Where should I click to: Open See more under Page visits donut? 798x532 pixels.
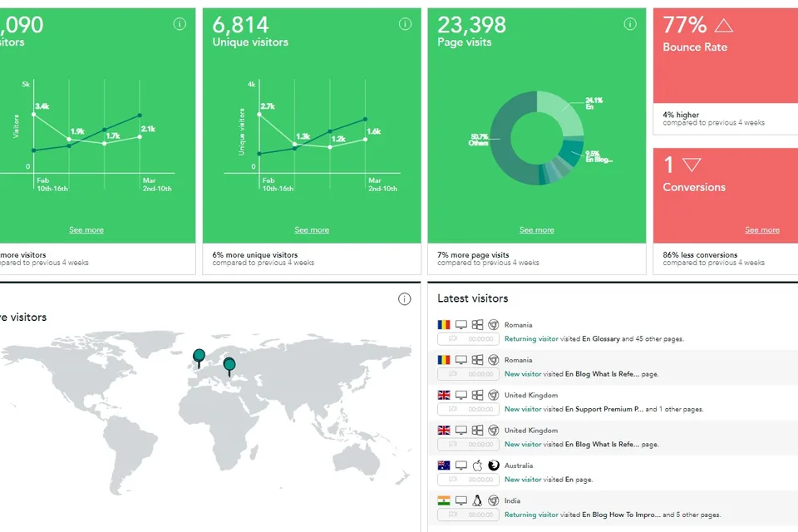[x=537, y=230]
